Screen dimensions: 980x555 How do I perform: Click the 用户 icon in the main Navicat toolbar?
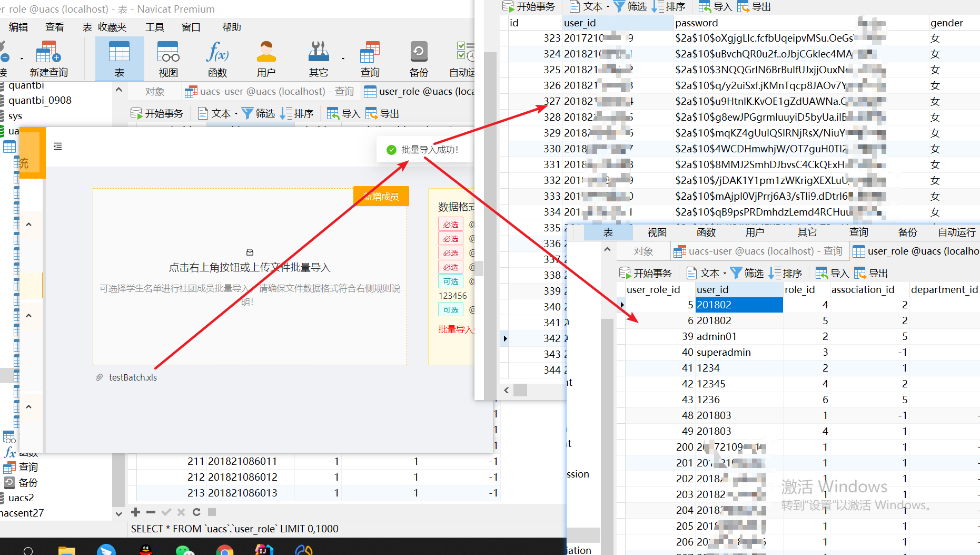266,59
